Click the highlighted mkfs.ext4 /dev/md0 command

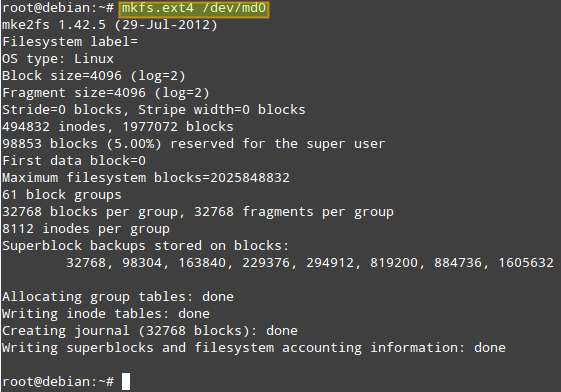coord(194,9)
